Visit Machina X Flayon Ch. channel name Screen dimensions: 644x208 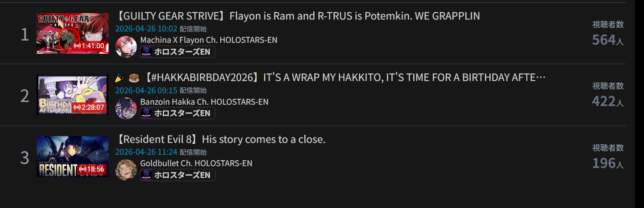208,40
